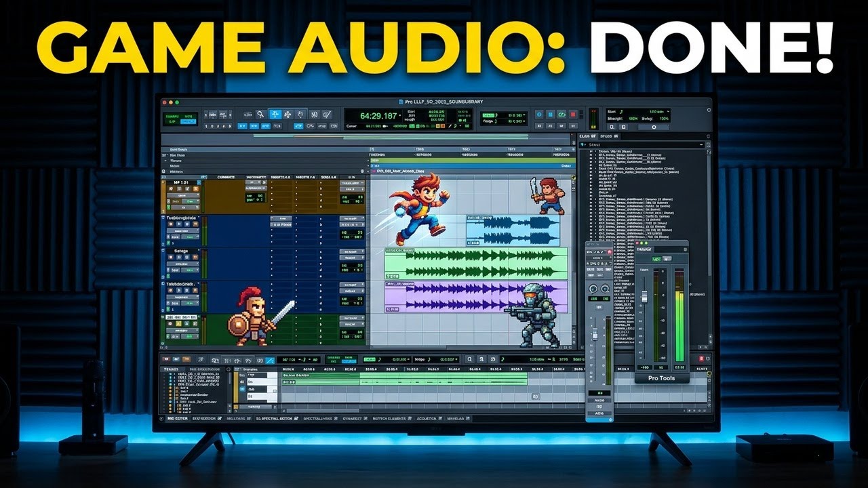Image resolution: width=868 pixels, height=488 pixels.
Task: Open the SPECTRALAYERS tab at the bottom
Action: (x=319, y=418)
